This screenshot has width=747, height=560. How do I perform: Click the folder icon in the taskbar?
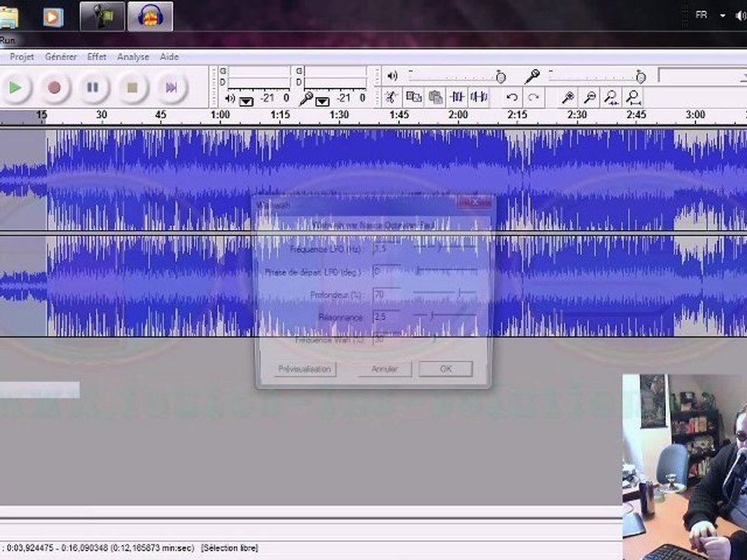pos(9,17)
